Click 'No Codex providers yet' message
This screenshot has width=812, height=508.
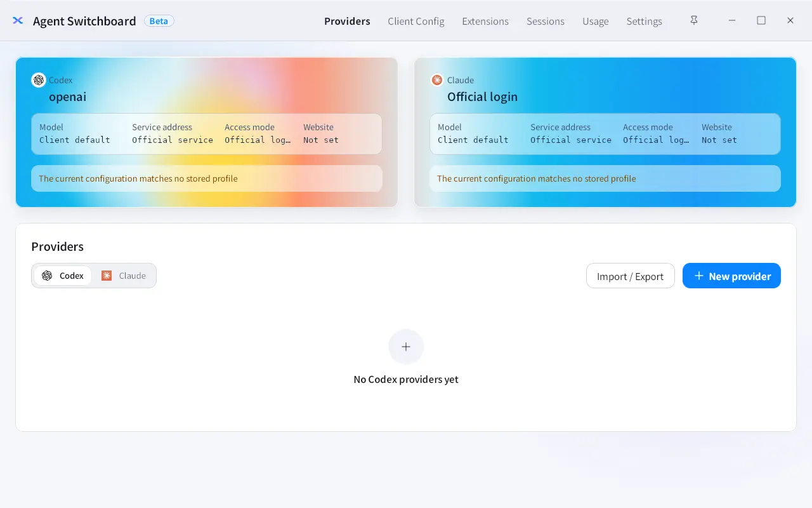(406, 379)
